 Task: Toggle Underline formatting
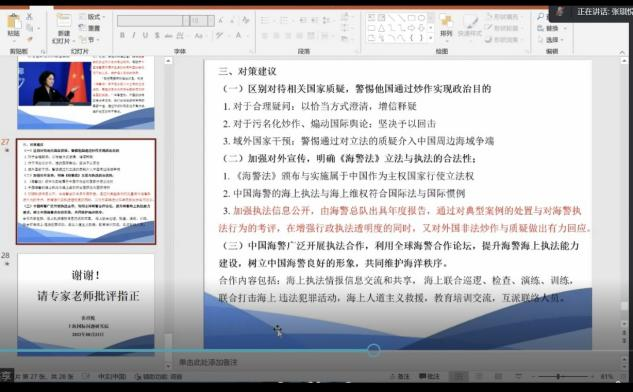pyautogui.click(x=145, y=36)
